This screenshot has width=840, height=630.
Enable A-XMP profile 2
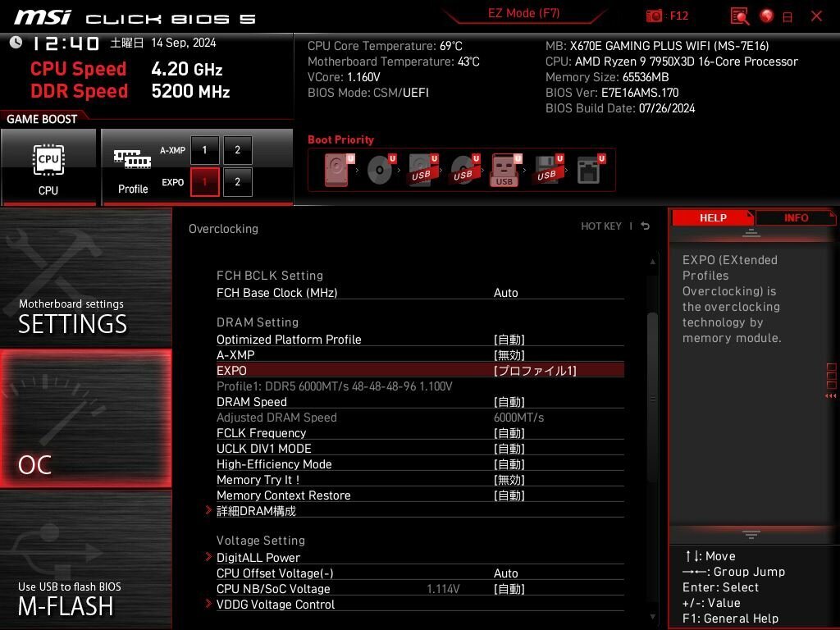[x=237, y=150]
